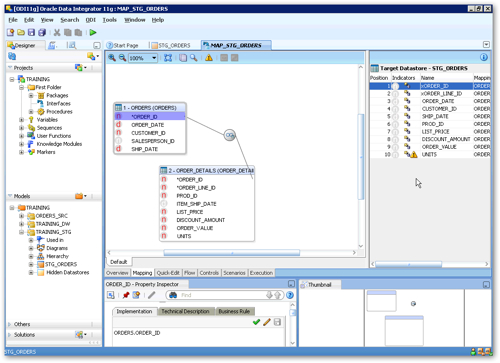
Task: Click the diagram vertical scrollbar
Action: 361,157
